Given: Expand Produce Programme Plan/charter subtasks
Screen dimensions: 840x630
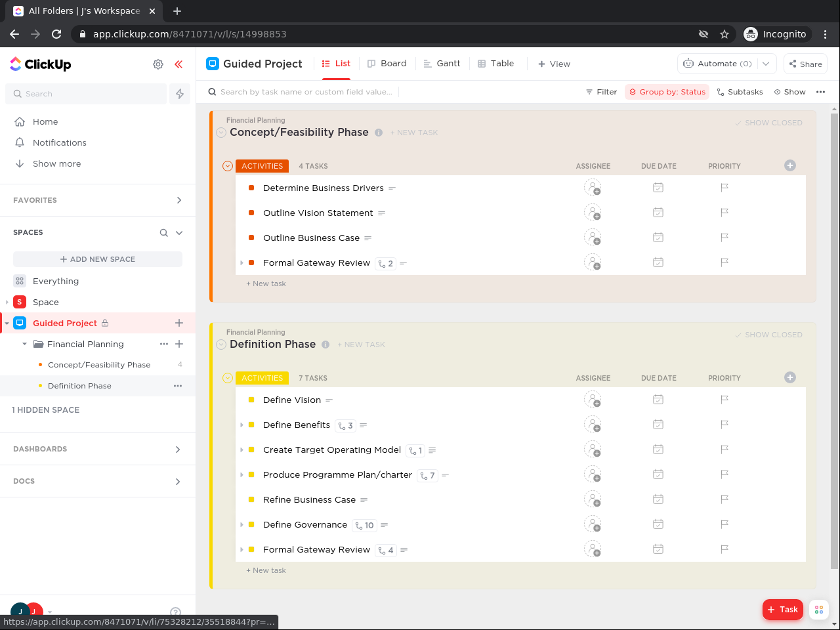Looking at the screenshot, I should 242,475.
